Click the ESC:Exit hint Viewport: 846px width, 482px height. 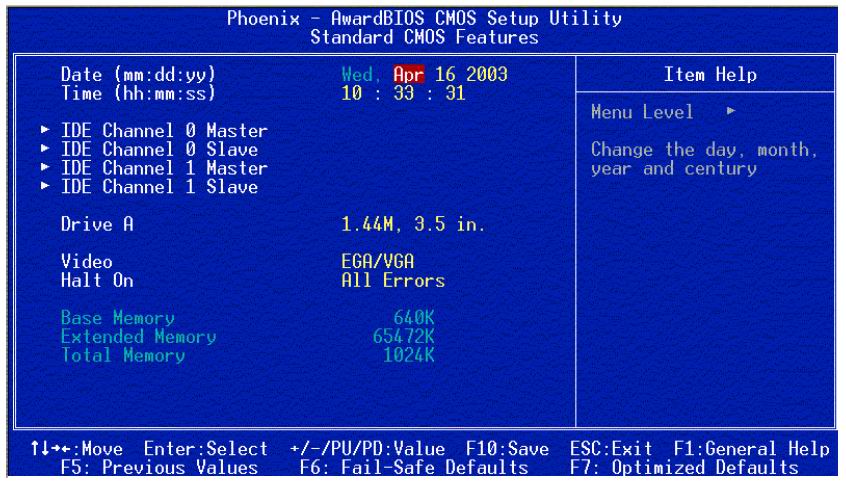tap(611, 449)
